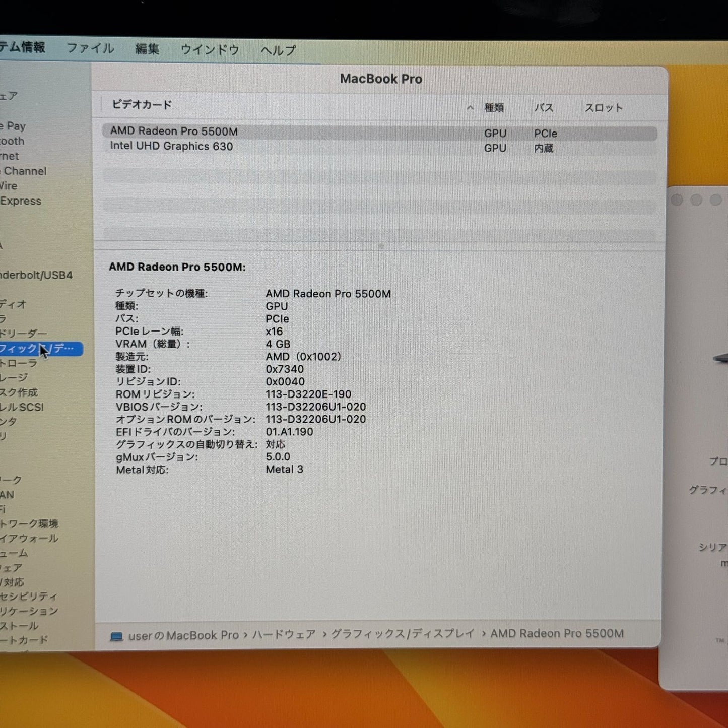Select the Apple Pay sidebar item
728x728 pixels.
point(13,126)
